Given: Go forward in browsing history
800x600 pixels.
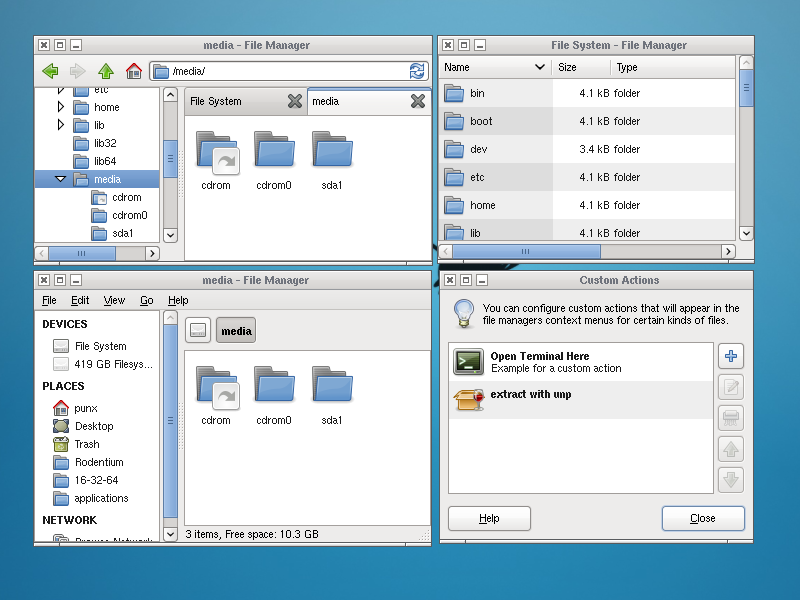Looking at the screenshot, I should 76,71.
